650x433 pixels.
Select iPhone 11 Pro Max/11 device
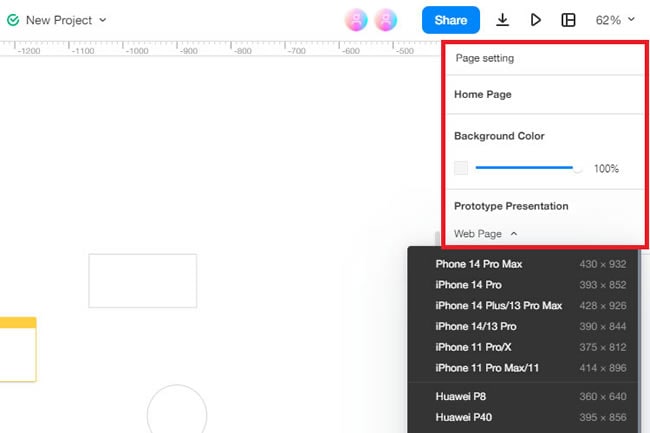coord(523,368)
